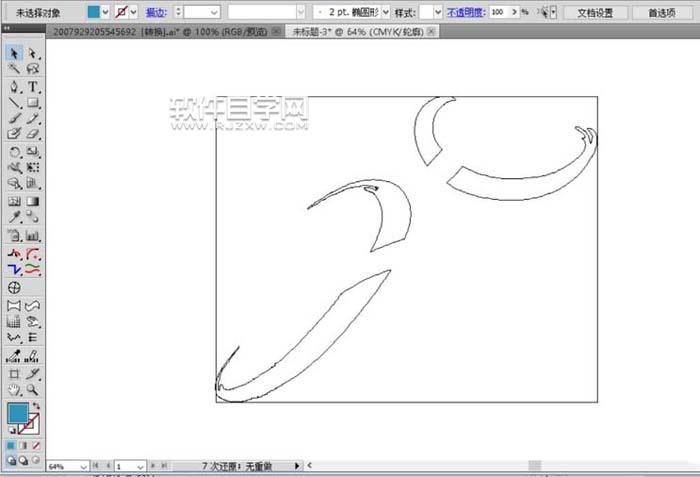
Task: Set paint mode to None
Action: click(x=36, y=446)
